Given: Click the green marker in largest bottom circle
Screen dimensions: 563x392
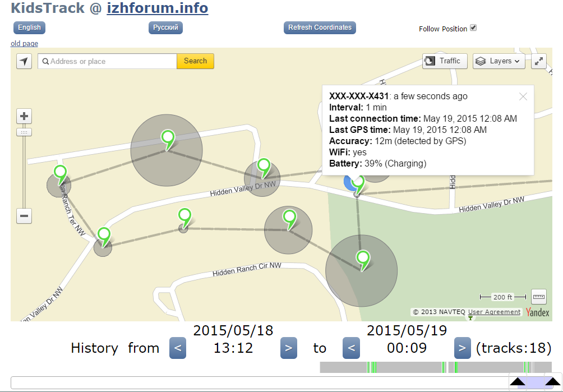Looking at the screenshot, I should [363, 259].
